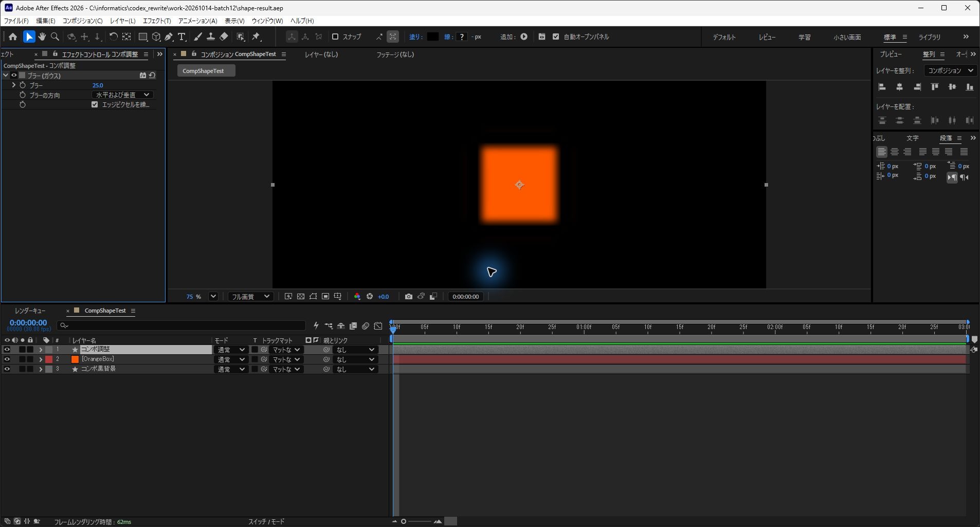
Task: Select the Brush tool
Action: click(198, 37)
